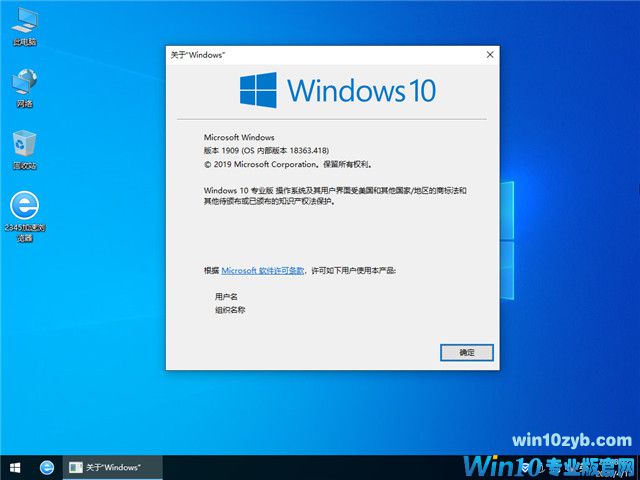Open the Windows Start menu
This screenshot has height=480, width=640.
[x=15, y=467]
